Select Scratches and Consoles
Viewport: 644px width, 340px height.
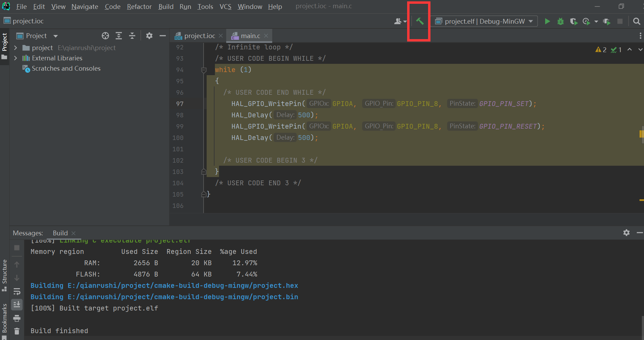point(66,69)
